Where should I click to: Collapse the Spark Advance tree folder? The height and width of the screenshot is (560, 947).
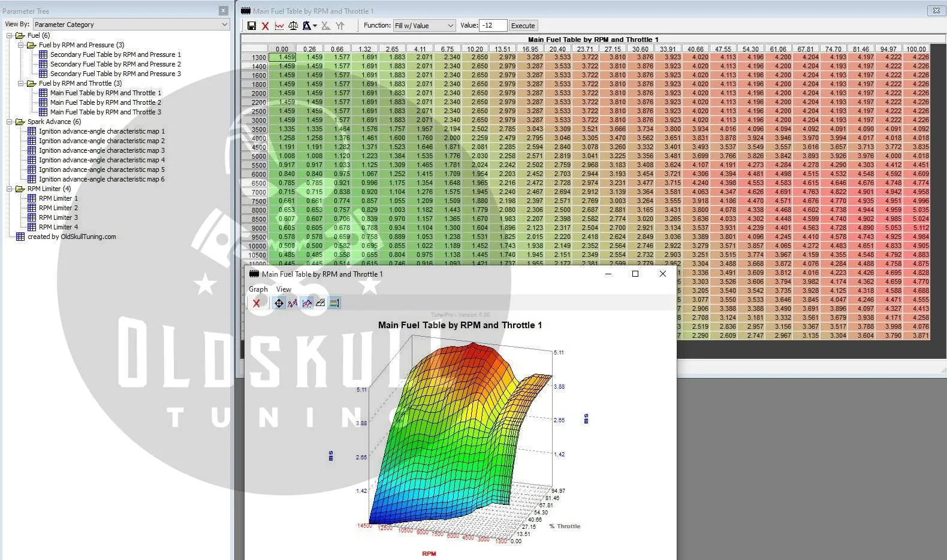(10, 122)
